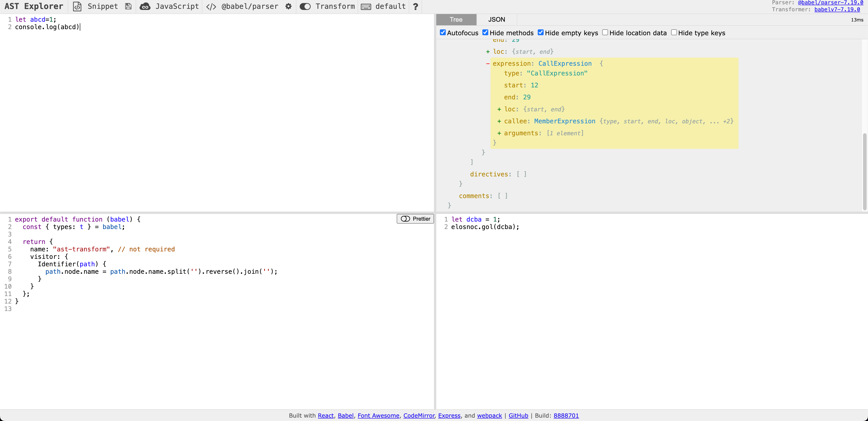Click the Snippet file-code icon
This screenshot has height=421, width=868.
coord(77,6)
